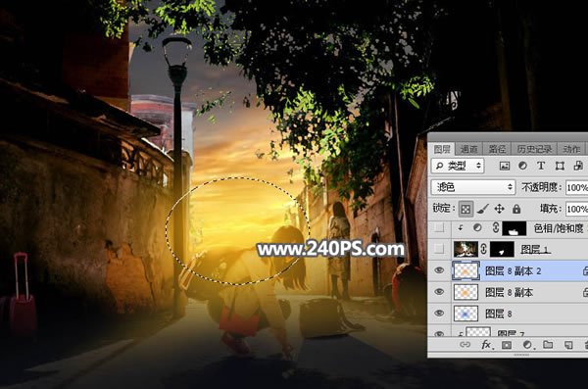
Task: Open the 类型 filter type dropdown
Action: pos(458,166)
